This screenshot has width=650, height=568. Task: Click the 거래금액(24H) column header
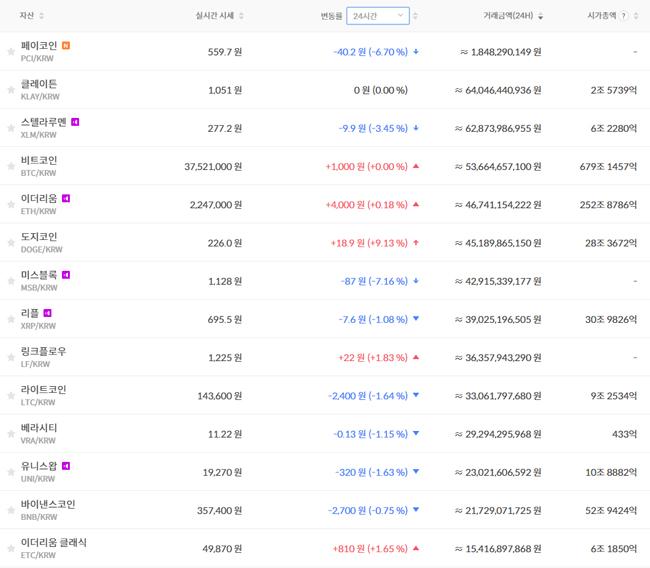[x=511, y=16]
